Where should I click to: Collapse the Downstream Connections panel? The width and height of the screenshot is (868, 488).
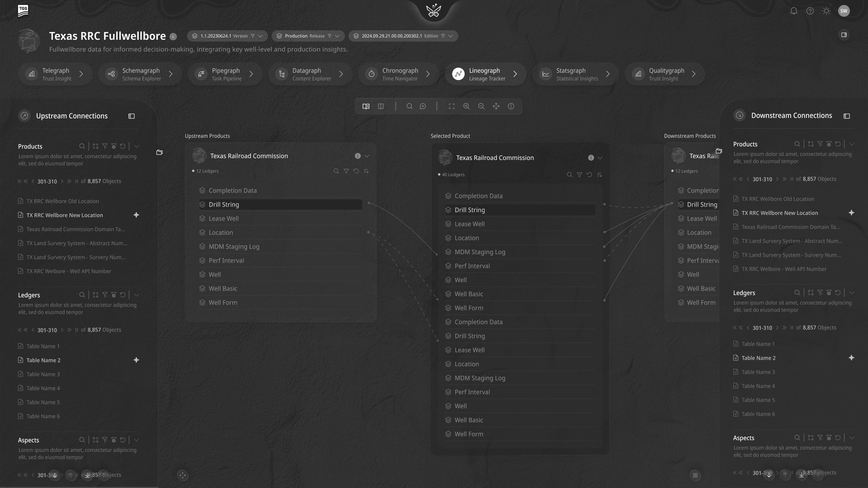click(x=847, y=116)
